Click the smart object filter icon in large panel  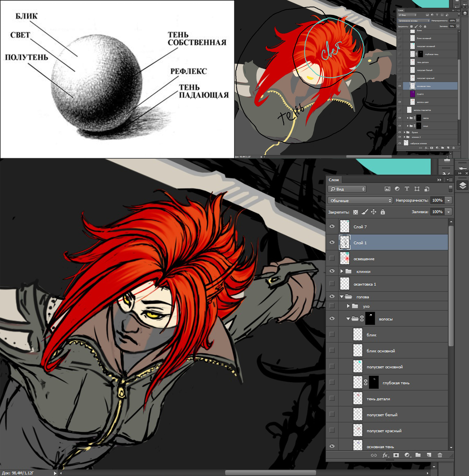click(x=427, y=189)
